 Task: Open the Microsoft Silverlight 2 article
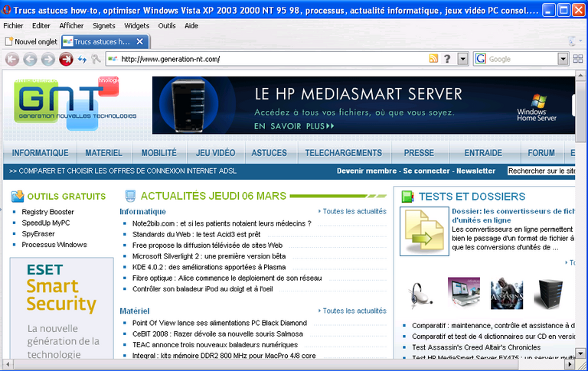(x=209, y=256)
